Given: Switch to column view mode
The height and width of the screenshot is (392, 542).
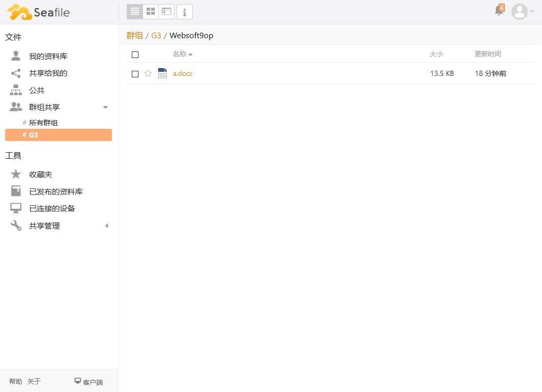Looking at the screenshot, I should click(166, 11).
